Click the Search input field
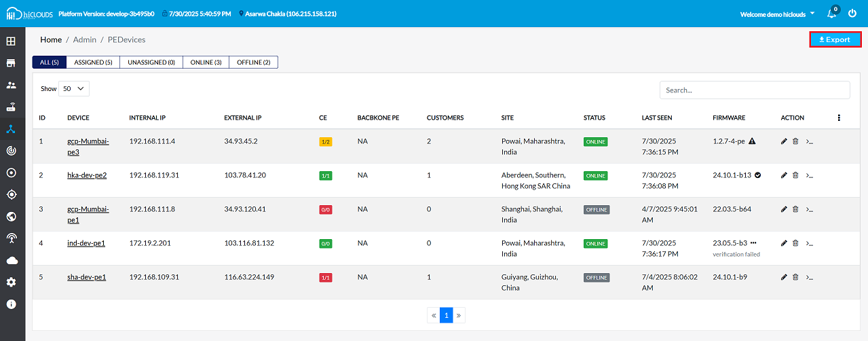The image size is (868, 341). (x=754, y=90)
